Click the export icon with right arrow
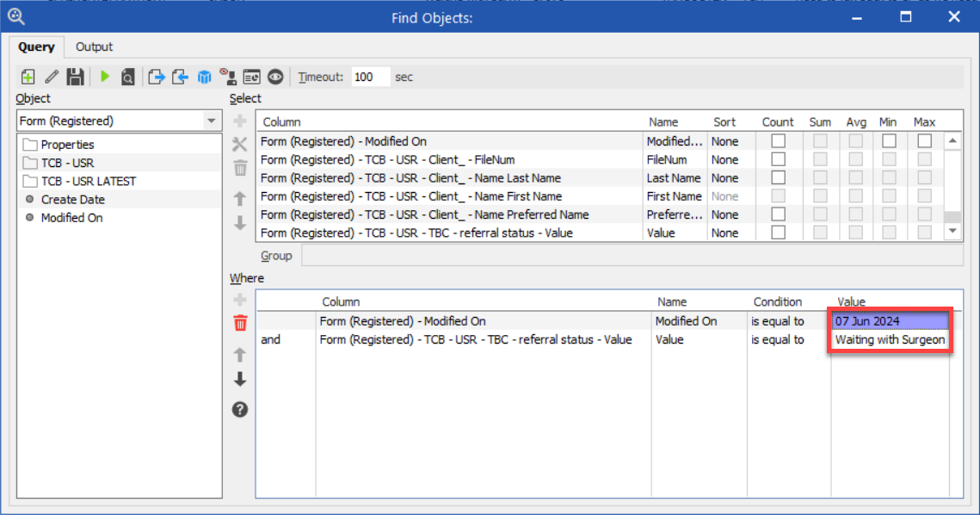980x515 pixels. pyautogui.click(x=157, y=77)
